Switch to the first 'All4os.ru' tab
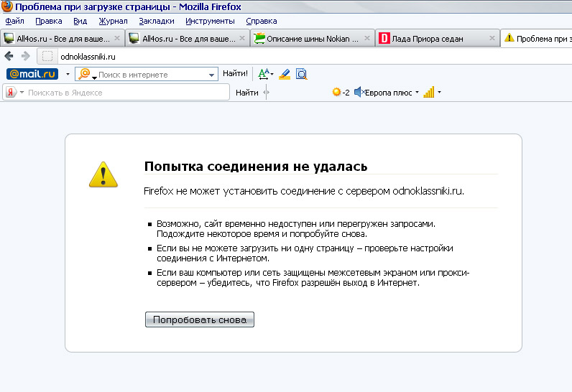The image size is (572, 392). 62,38
